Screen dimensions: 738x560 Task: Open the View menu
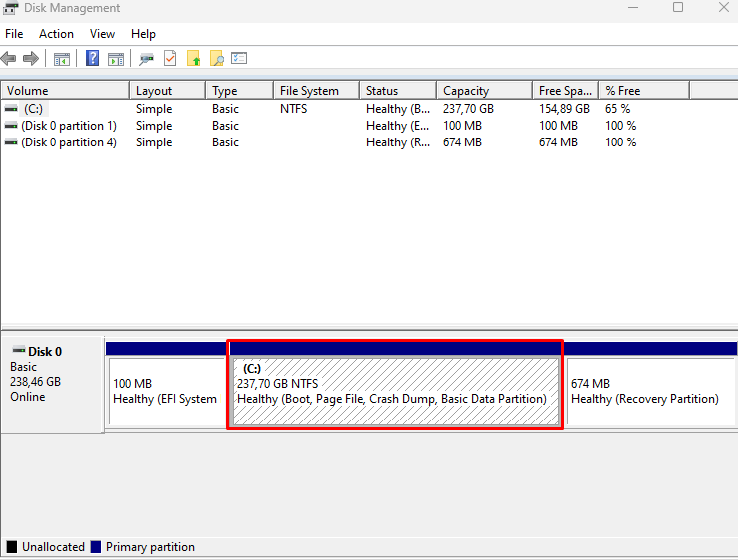click(102, 34)
